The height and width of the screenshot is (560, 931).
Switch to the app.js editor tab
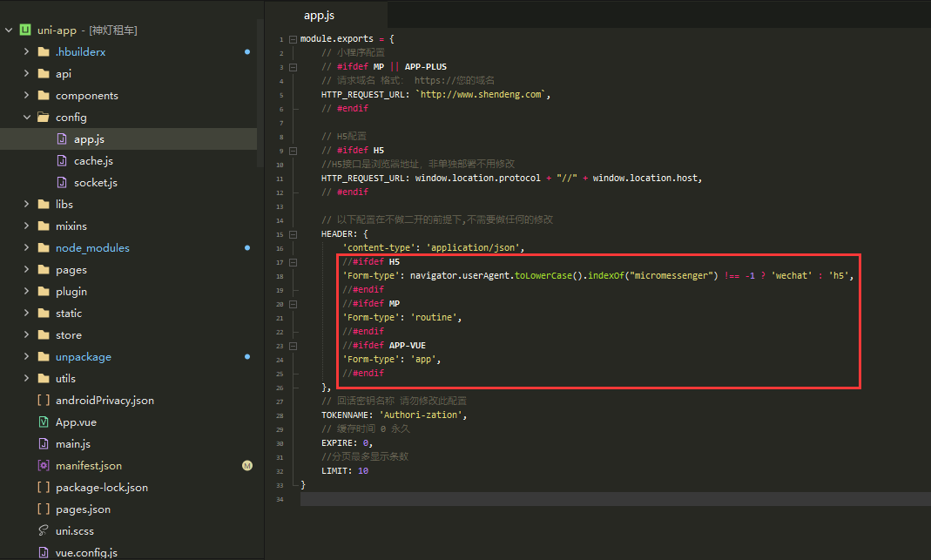tap(319, 16)
